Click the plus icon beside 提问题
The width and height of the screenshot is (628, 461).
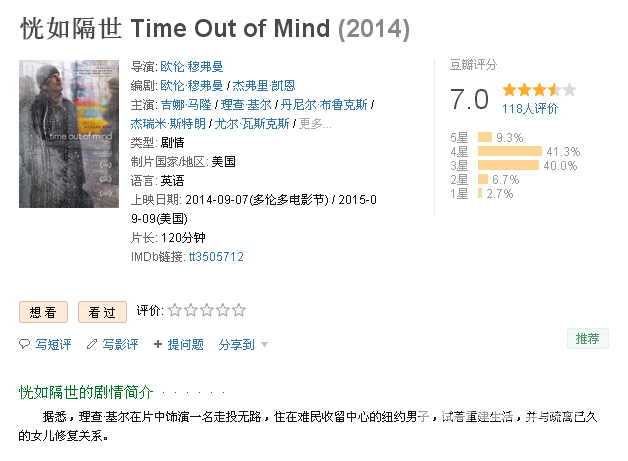click(x=158, y=344)
